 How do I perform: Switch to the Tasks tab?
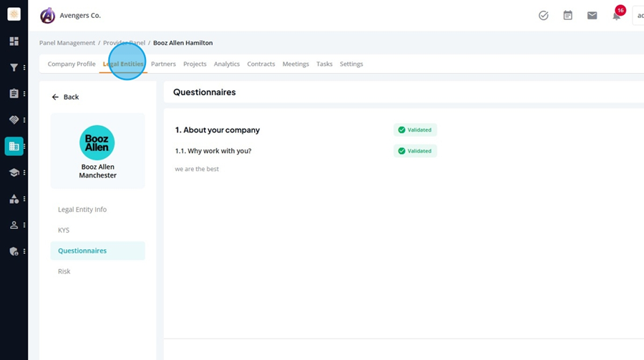(x=324, y=64)
